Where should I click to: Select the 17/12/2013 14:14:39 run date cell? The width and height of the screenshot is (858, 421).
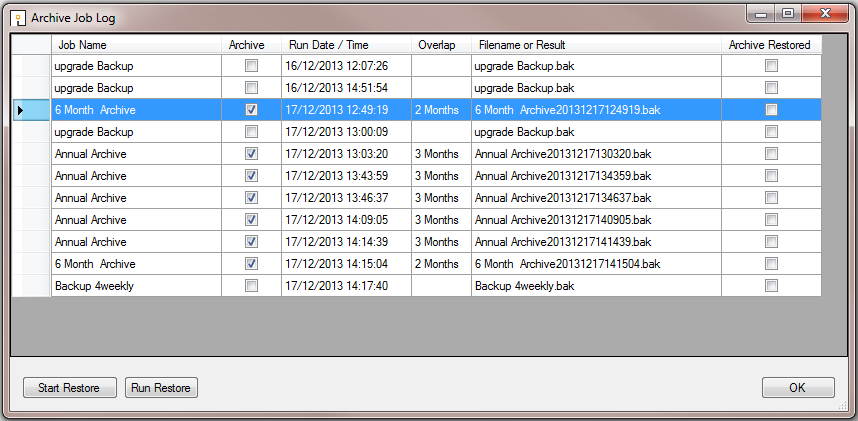[x=346, y=242]
